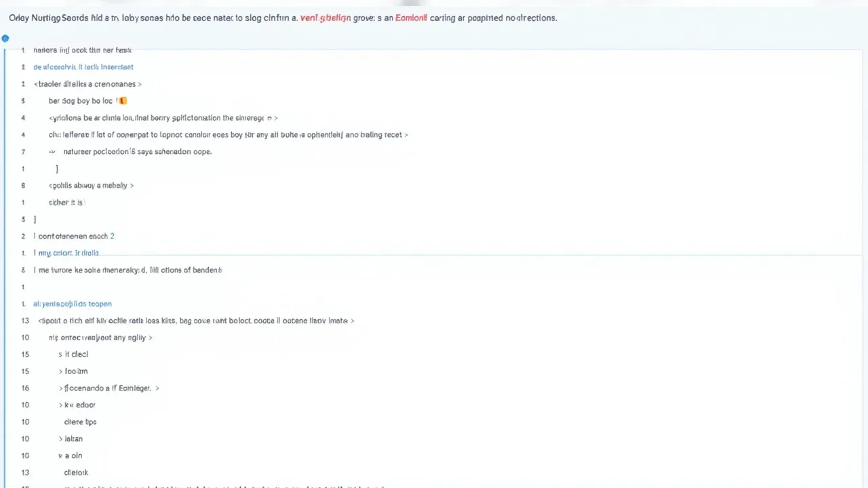The image size is (868, 488).
Task: Click the row "clrere bps"
Action: [x=80, y=422]
